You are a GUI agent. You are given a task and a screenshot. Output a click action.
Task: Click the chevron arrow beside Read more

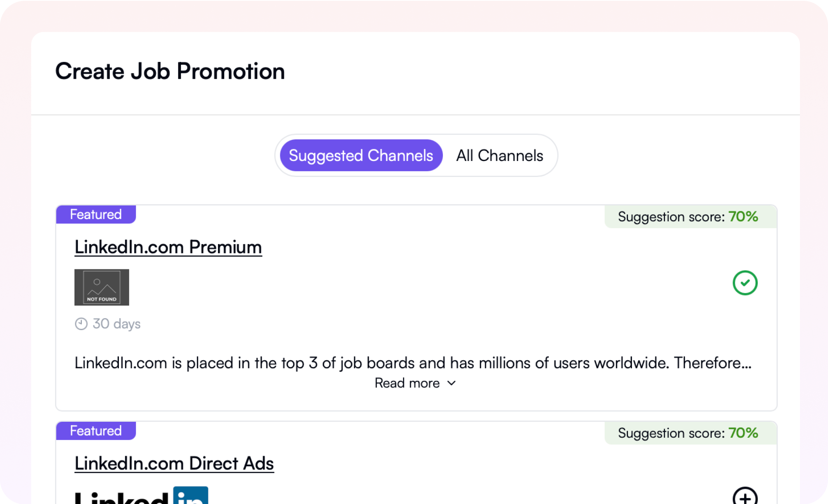point(451,383)
